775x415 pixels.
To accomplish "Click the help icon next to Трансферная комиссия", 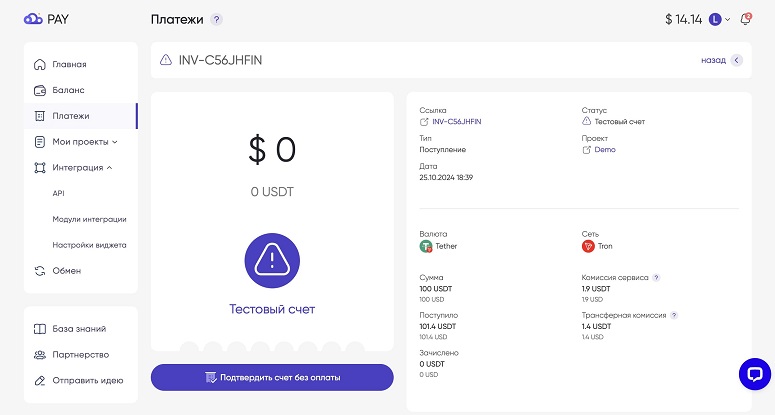I will (674, 315).
